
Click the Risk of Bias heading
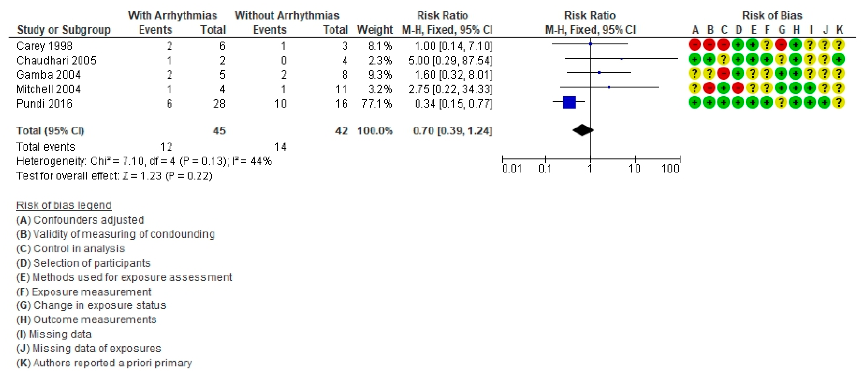point(772,15)
